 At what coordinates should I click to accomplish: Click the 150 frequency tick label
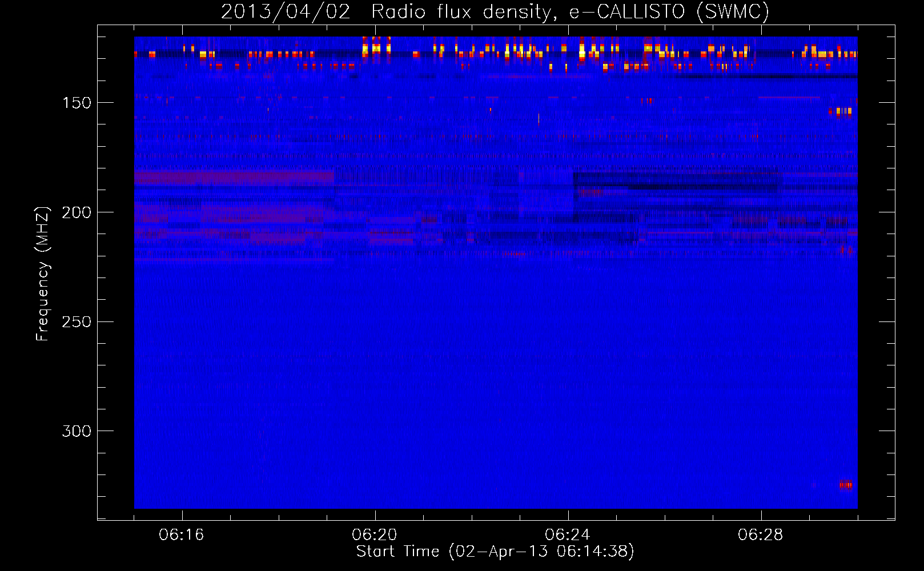[77, 103]
